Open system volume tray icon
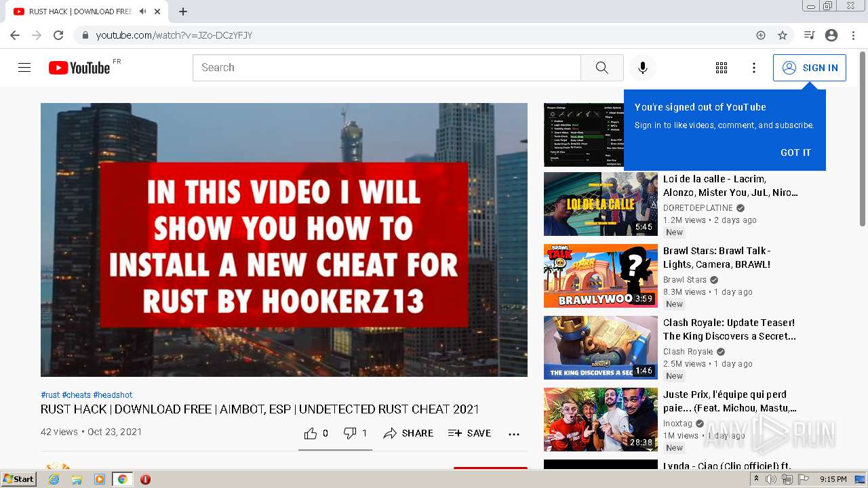 click(x=771, y=479)
